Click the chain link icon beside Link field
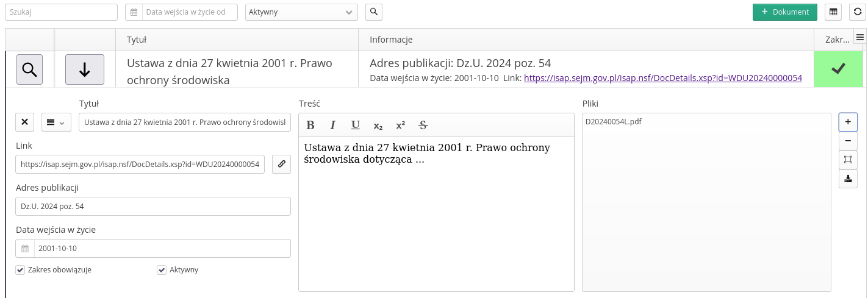The width and height of the screenshot is (868, 298). coord(281,164)
